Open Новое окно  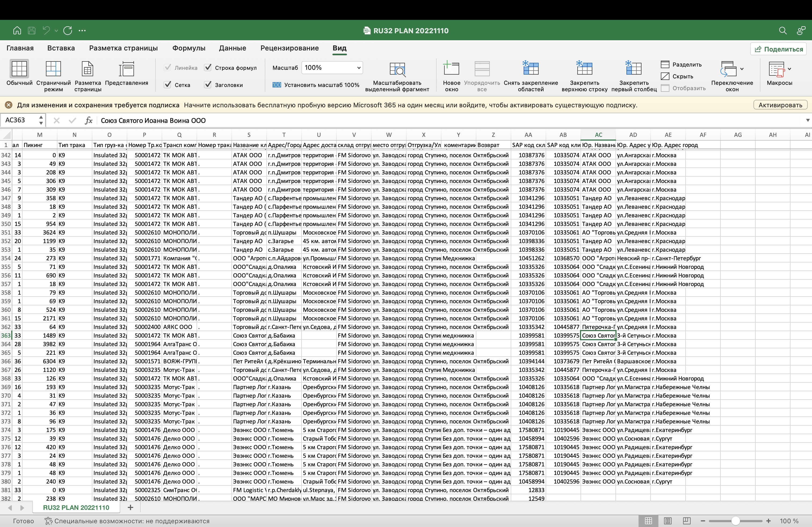(451, 76)
